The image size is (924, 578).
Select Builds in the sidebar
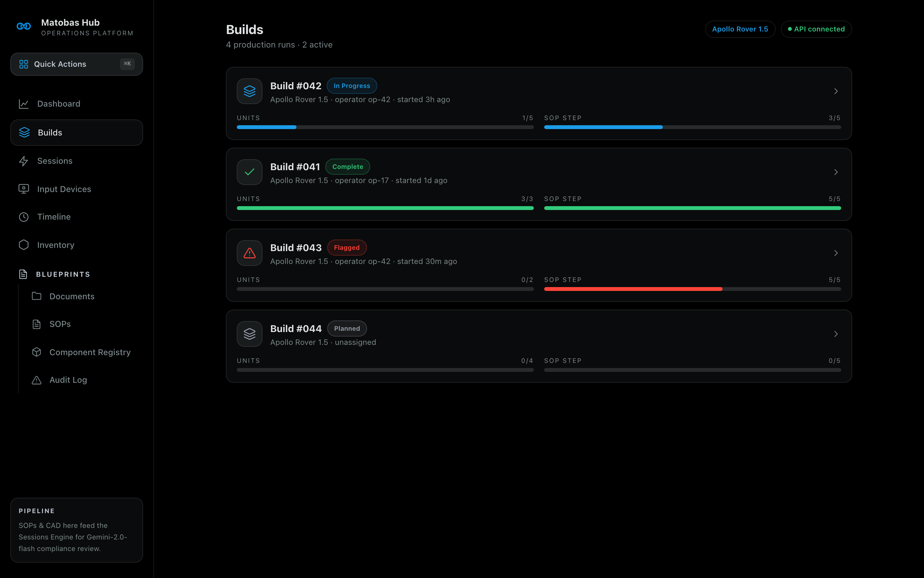click(77, 133)
